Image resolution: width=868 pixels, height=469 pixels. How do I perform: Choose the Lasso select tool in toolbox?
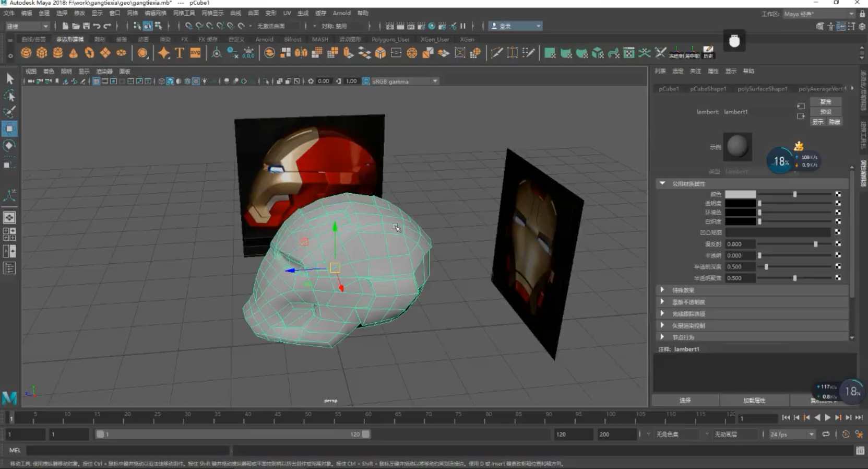click(9, 96)
